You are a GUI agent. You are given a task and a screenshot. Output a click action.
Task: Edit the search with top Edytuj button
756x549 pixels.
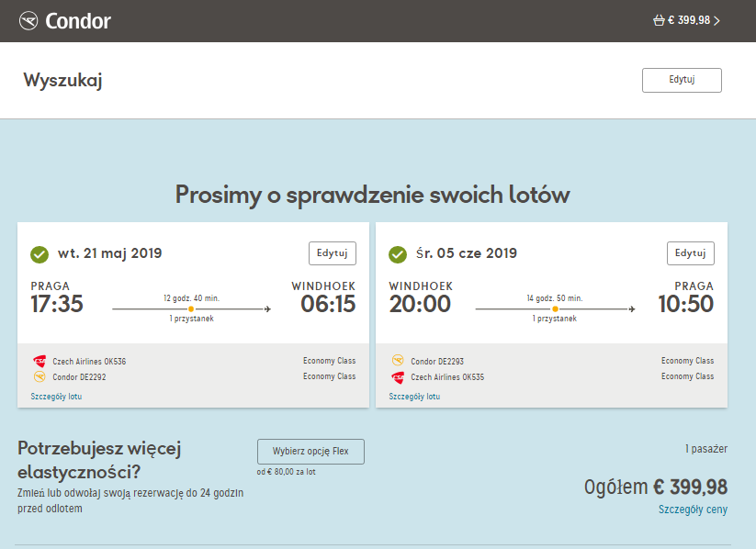pos(682,80)
